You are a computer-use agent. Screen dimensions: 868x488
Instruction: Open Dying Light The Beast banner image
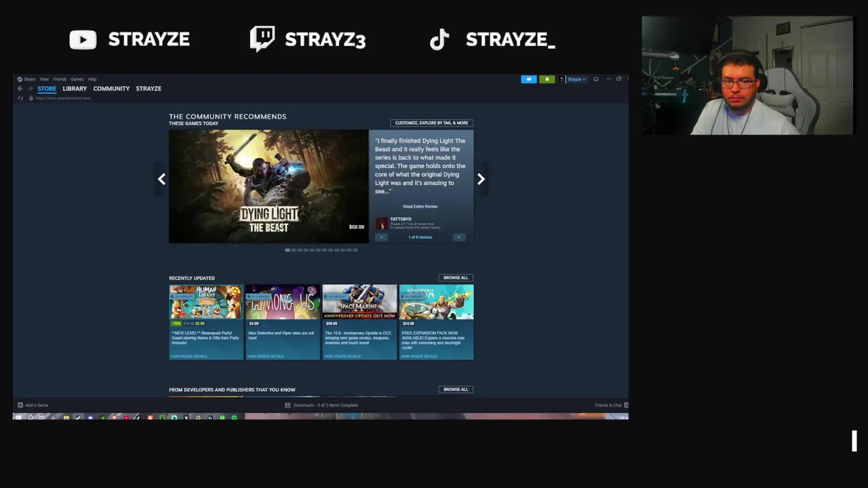click(x=269, y=186)
